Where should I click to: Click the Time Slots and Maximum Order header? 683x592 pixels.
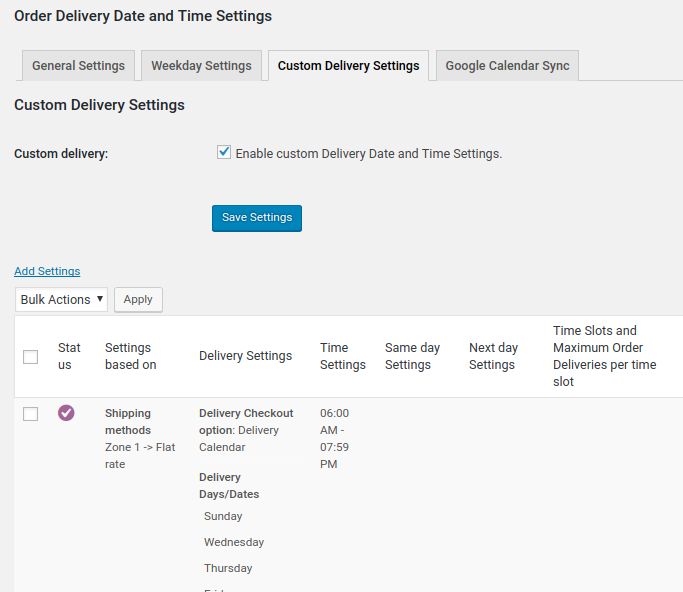[x=604, y=356]
